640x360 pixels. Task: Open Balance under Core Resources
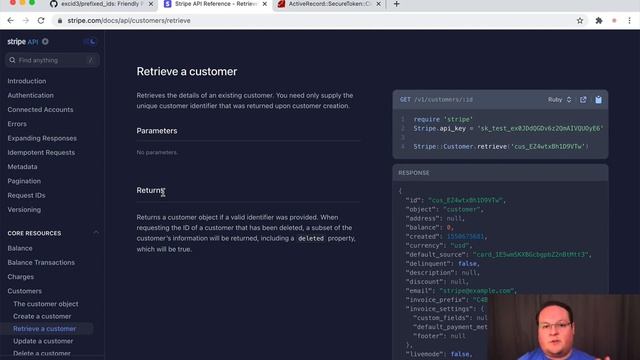pos(20,248)
